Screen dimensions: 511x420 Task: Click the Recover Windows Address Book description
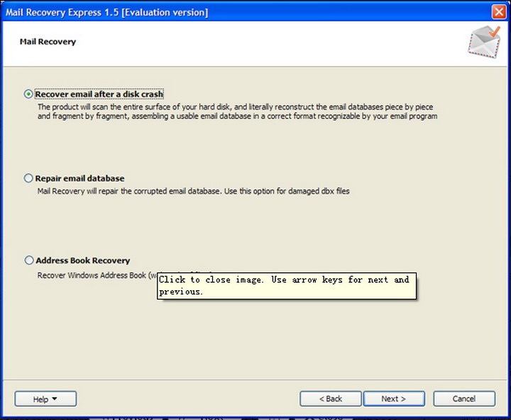point(97,275)
